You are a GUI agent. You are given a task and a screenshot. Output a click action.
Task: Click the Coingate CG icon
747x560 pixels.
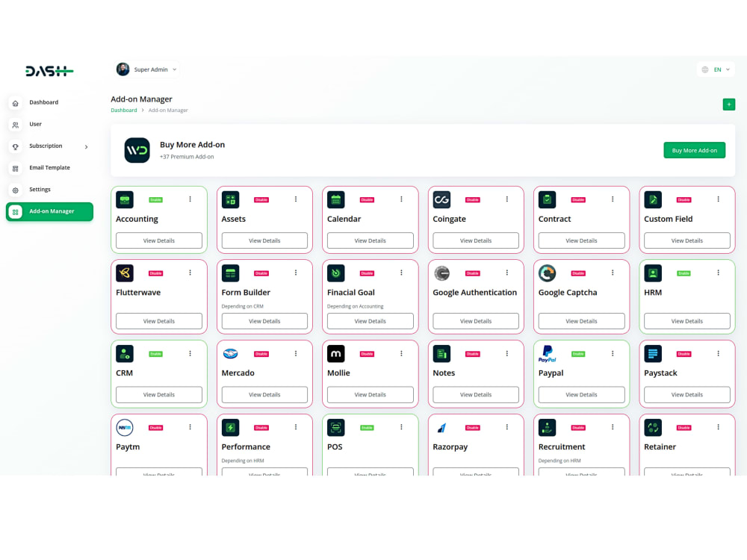tap(441, 199)
